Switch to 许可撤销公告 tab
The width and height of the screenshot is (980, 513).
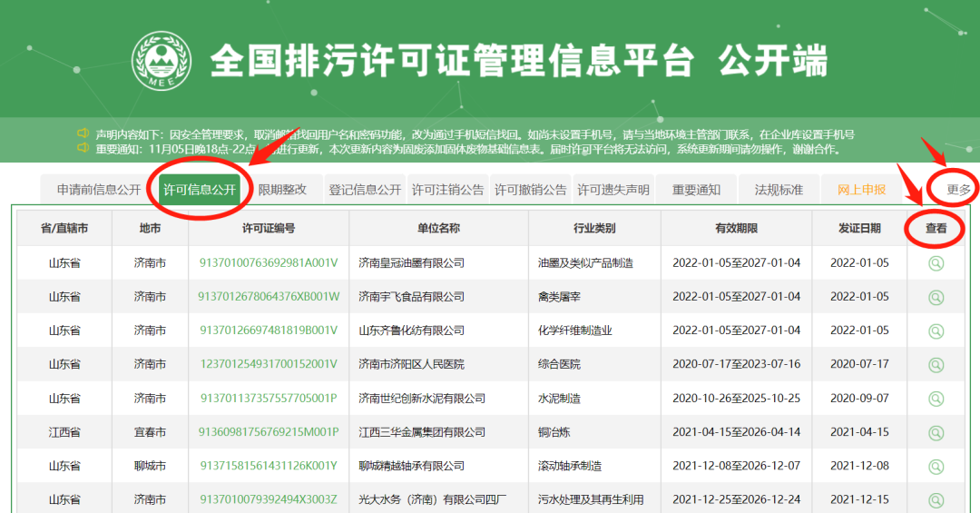530,190
